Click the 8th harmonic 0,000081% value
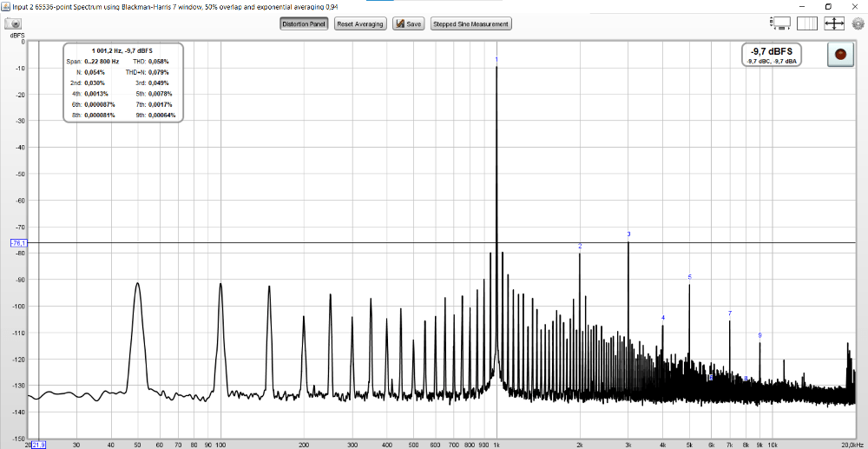The width and height of the screenshot is (868, 449). coord(100,116)
